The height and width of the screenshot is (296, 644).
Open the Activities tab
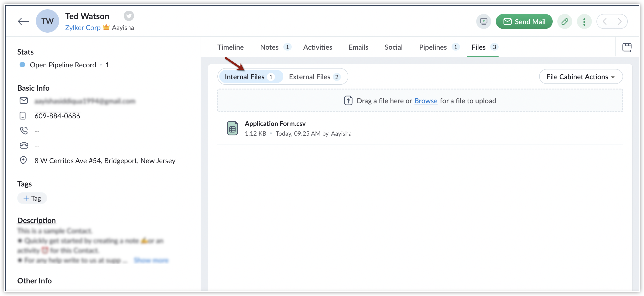pos(318,47)
